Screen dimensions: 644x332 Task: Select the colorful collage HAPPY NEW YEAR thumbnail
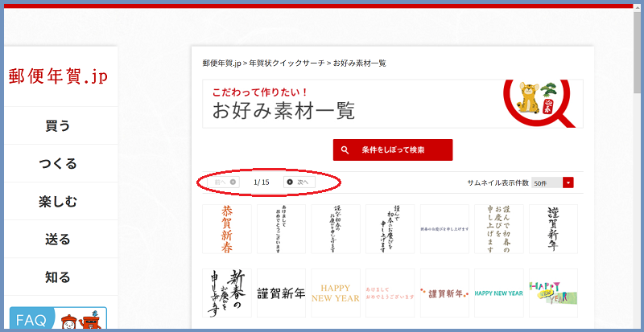(x=553, y=293)
